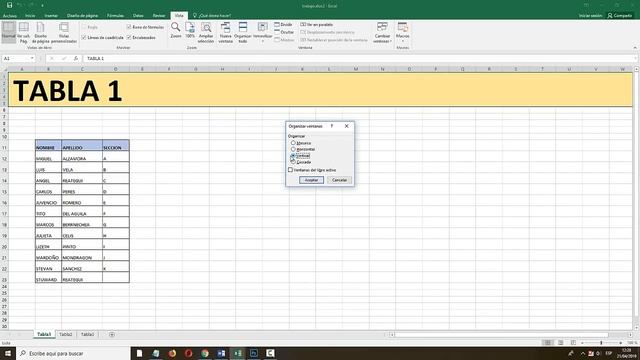Switch to the Tabla3 sheet tab
The width and height of the screenshot is (640, 360).
point(87,334)
